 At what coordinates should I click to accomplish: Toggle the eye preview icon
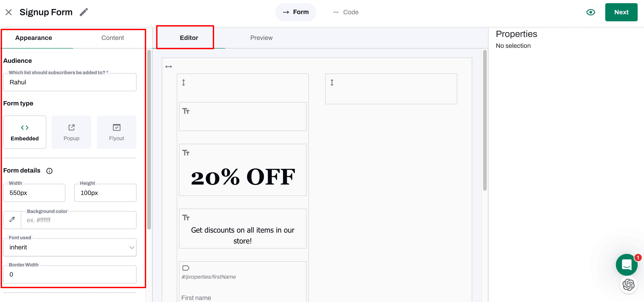tap(591, 12)
